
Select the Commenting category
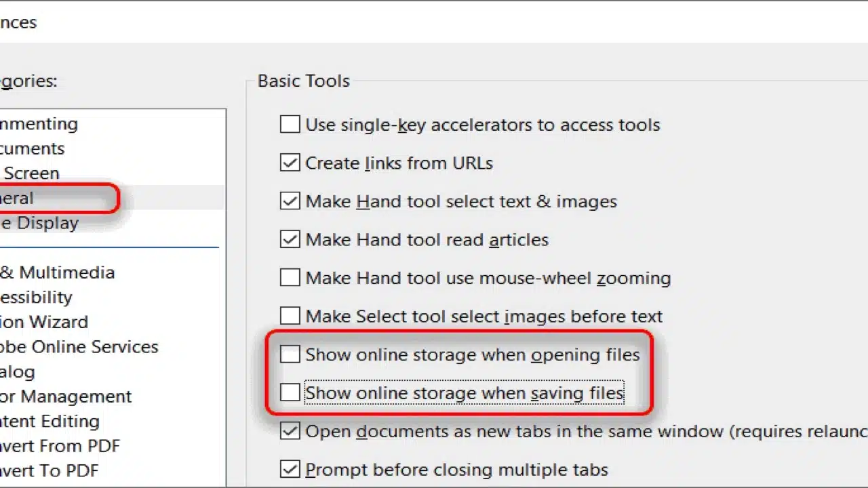click(x=39, y=124)
